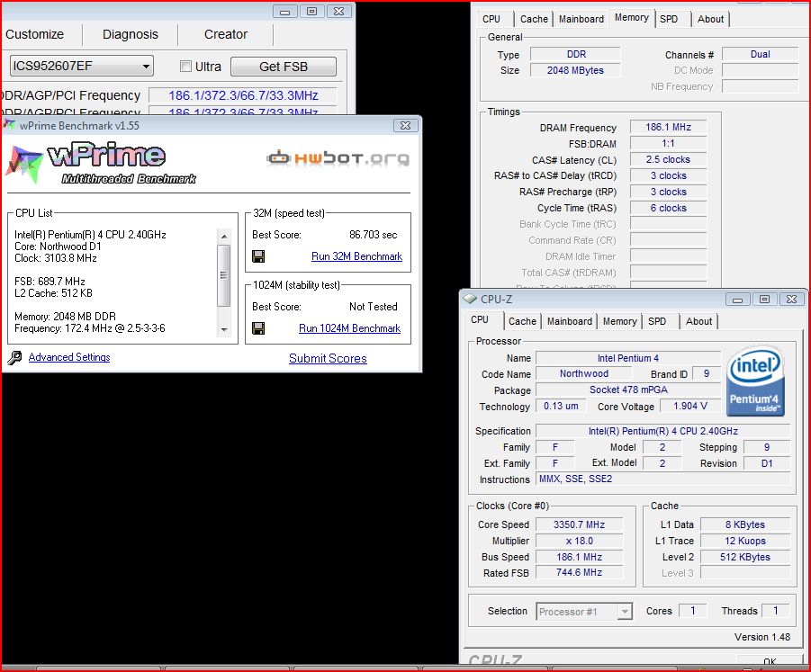Click the Cycle Time 6 clocks value

click(668, 208)
